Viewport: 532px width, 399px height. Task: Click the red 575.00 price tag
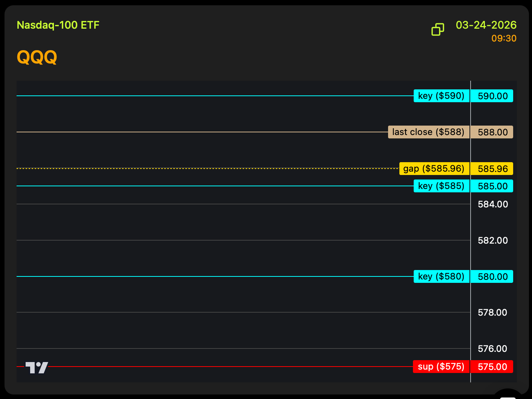pos(492,367)
